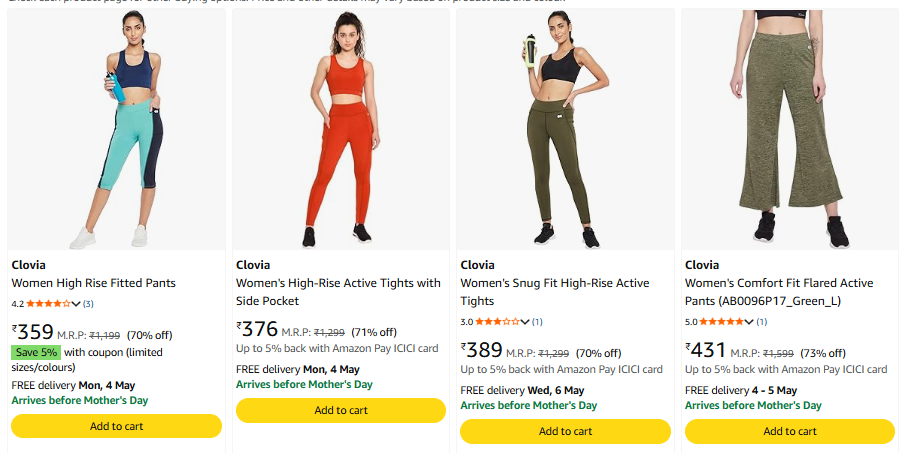
Task: Add the ₹359 High Rise Fitted Pants to cart
Action: pos(116,426)
